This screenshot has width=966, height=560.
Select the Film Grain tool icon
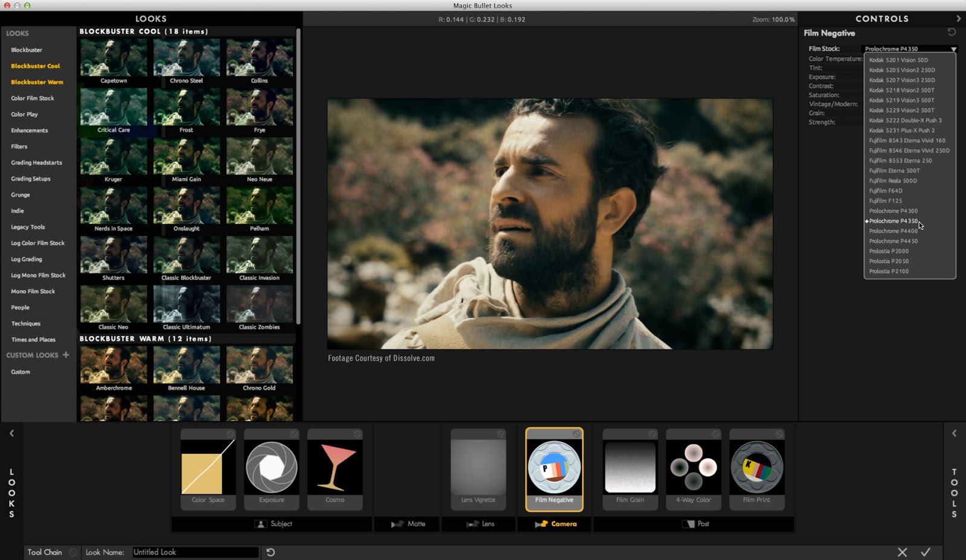point(630,468)
